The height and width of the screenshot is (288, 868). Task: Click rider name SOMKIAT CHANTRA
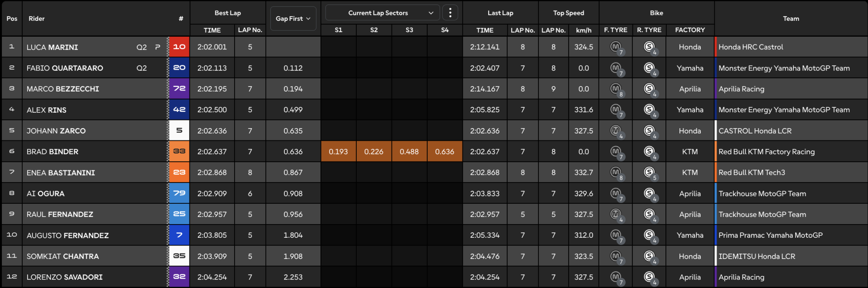tap(62, 256)
